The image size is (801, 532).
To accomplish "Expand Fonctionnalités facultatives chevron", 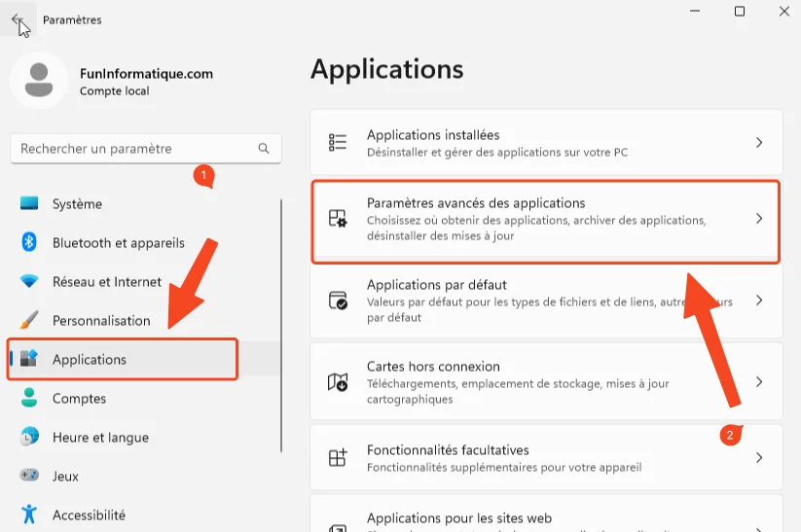I will [x=759, y=457].
